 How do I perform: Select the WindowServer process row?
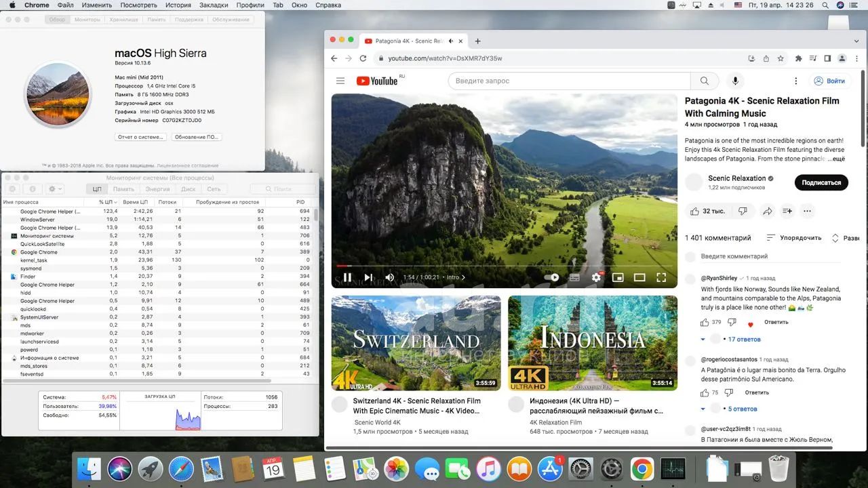tap(159, 220)
